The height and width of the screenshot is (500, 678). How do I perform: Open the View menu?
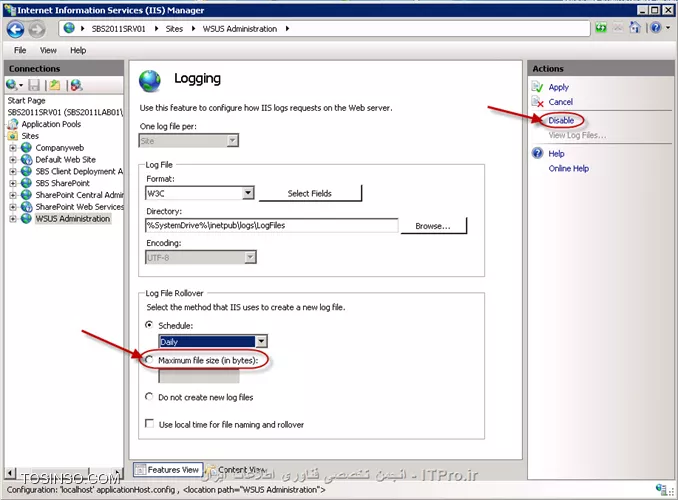pyautogui.click(x=48, y=51)
